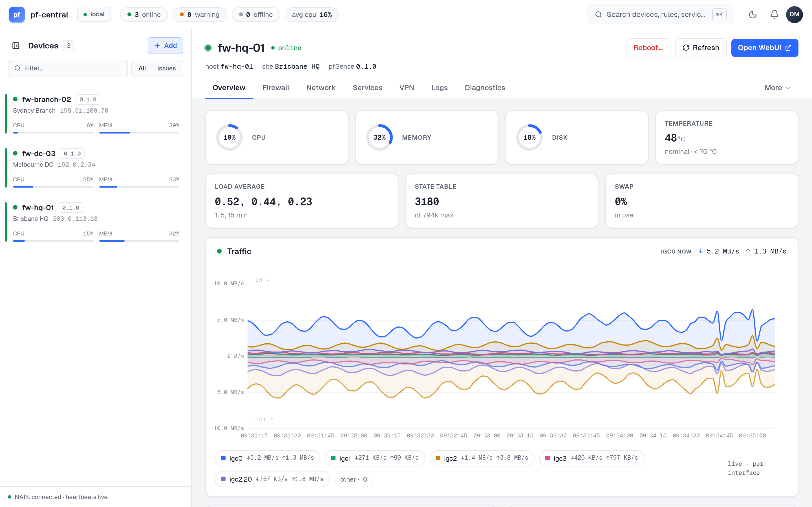812x507 pixels.
Task: Add a new device
Action: [x=166, y=46]
